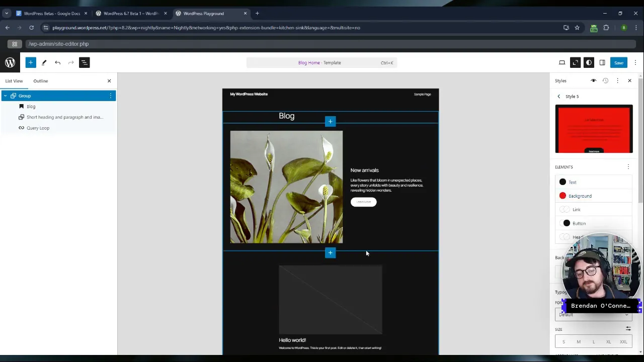Image resolution: width=644 pixels, height=362 pixels.
Task: Toggle the Style Book eye icon
Action: pyautogui.click(x=593, y=80)
